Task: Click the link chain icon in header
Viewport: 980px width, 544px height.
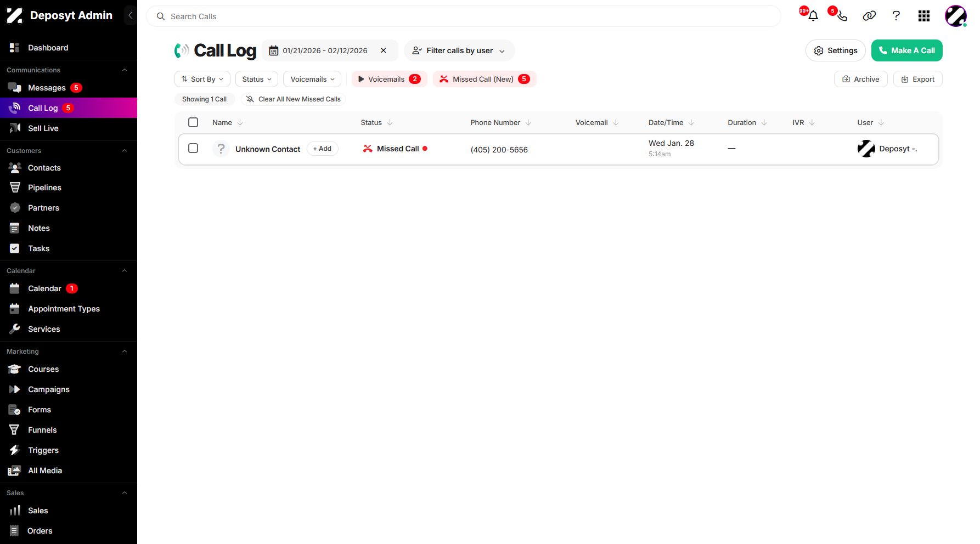Action: click(869, 16)
